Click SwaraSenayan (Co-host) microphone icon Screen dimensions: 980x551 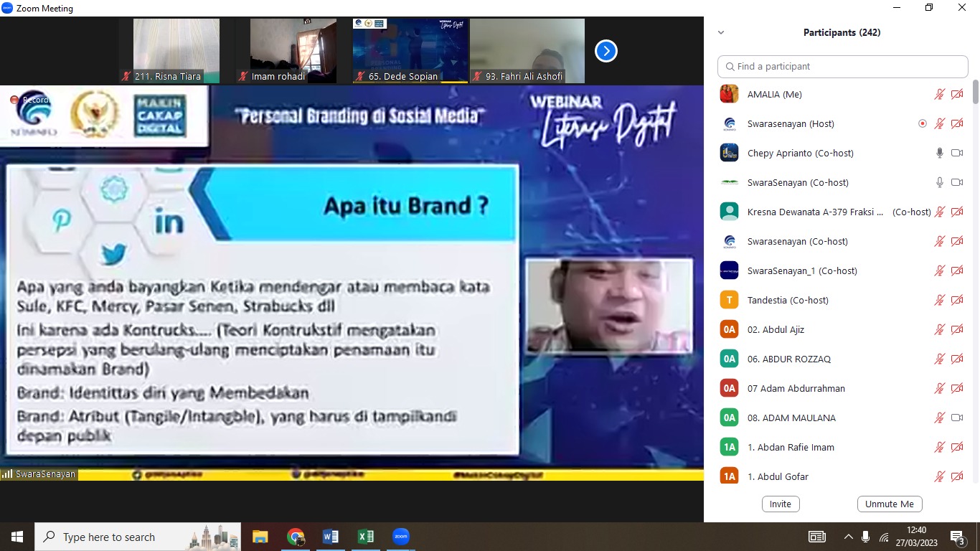click(x=939, y=182)
